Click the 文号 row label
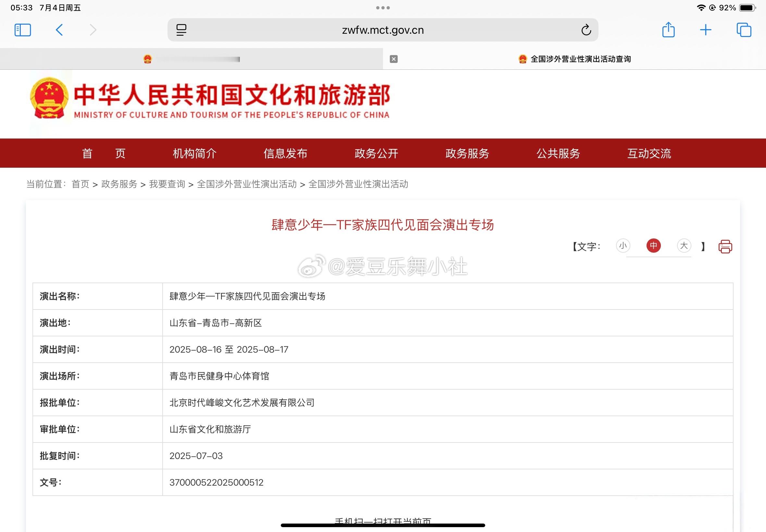The image size is (766, 532). coord(50,482)
